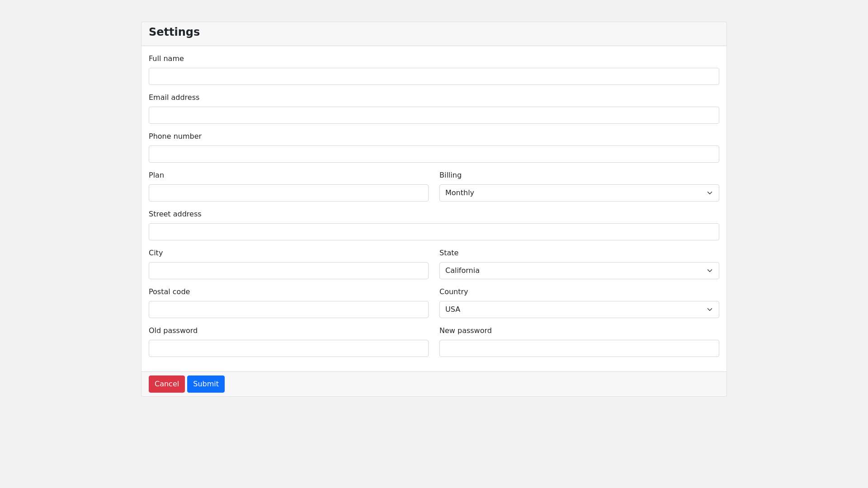Open the Country dropdown showing USA
Screen dimensions: 868x488
pyautogui.click(x=579, y=309)
